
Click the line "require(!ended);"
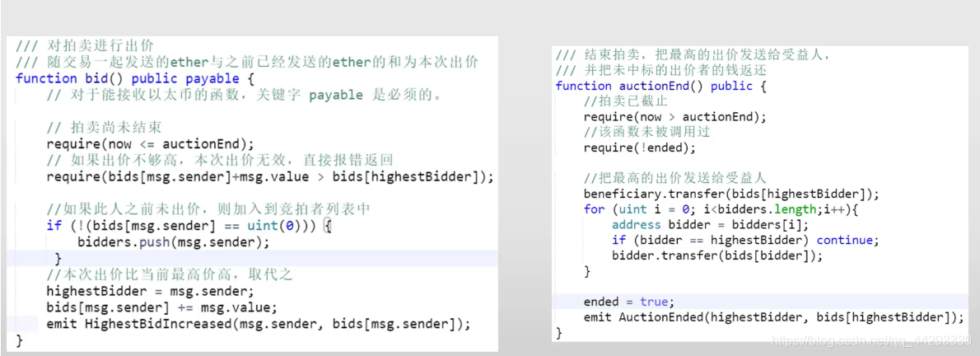[x=639, y=148]
